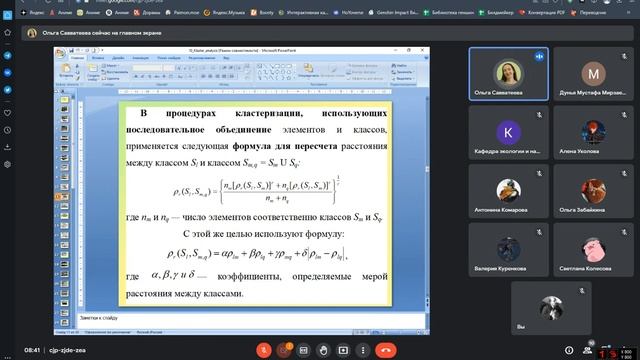Click the Save icon in the Quick Access Toolbar
This screenshot has height=360, width=640.
[71, 51]
